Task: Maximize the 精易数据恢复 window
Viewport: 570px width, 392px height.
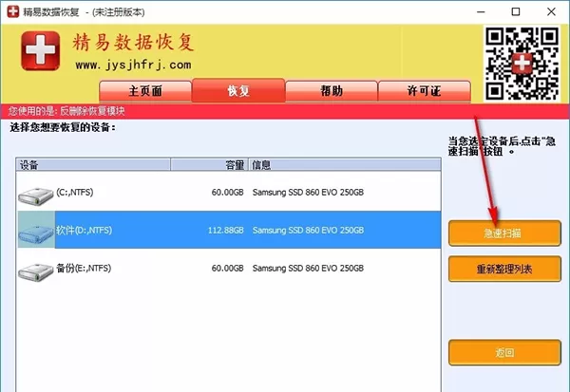Action: [x=516, y=11]
